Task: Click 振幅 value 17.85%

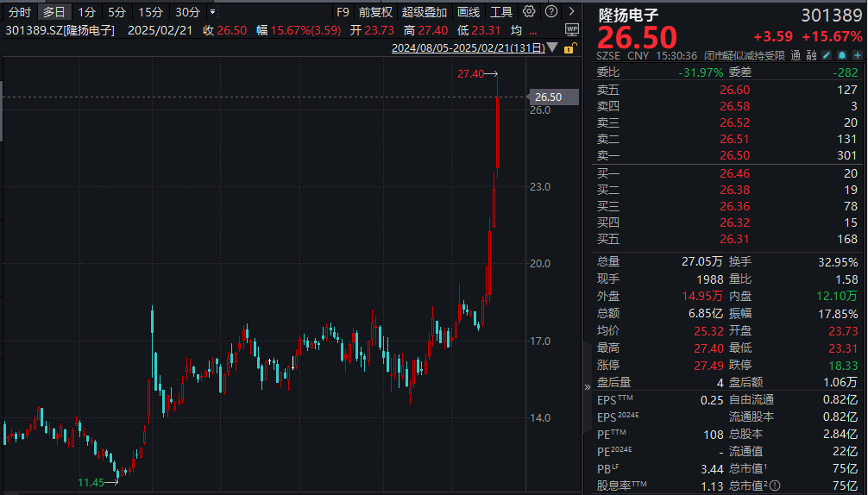Action: coord(838,314)
